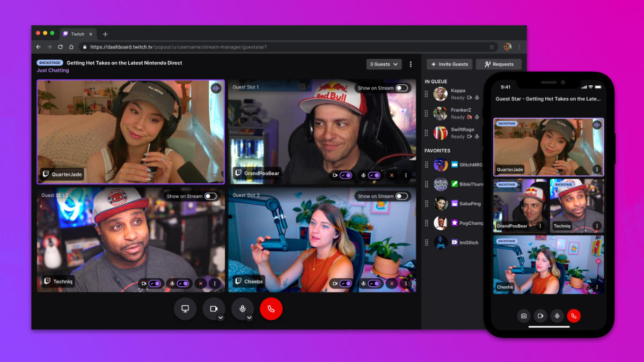Screen dimensions: 644x362
Task: Open the Requests button
Action: [499, 64]
